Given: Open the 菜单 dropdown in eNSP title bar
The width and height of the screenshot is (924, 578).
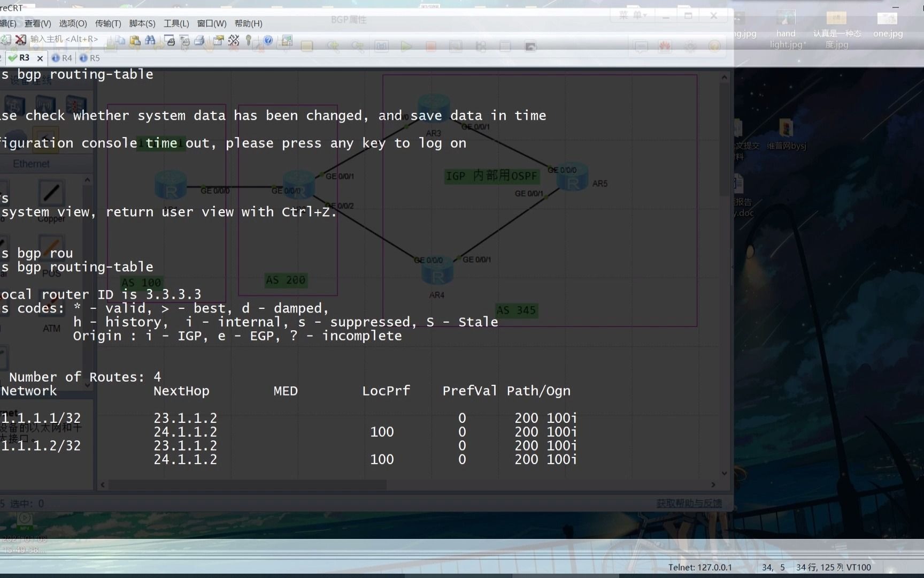Looking at the screenshot, I should point(633,16).
